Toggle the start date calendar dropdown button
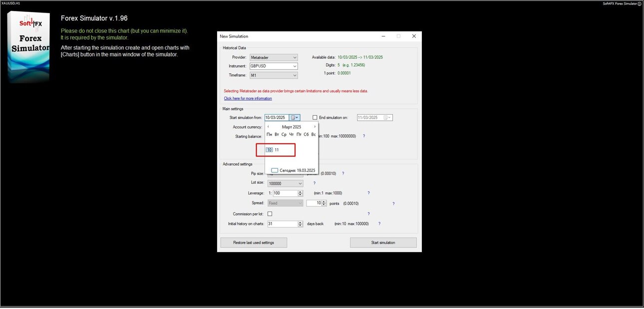 click(295, 117)
